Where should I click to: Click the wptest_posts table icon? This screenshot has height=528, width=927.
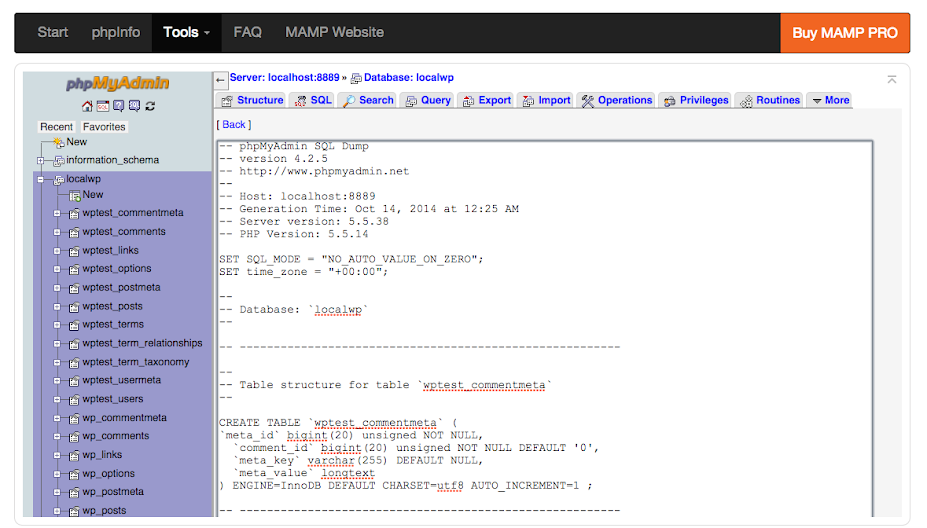tap(74, 307)
